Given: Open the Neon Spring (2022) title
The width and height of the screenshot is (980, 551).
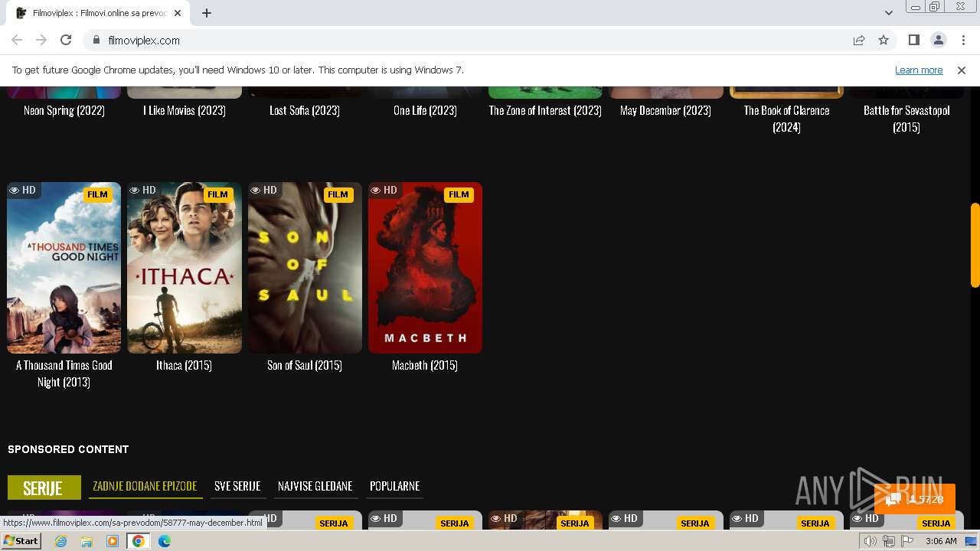Looking at the screenshot, I should (x=64, y=110).
